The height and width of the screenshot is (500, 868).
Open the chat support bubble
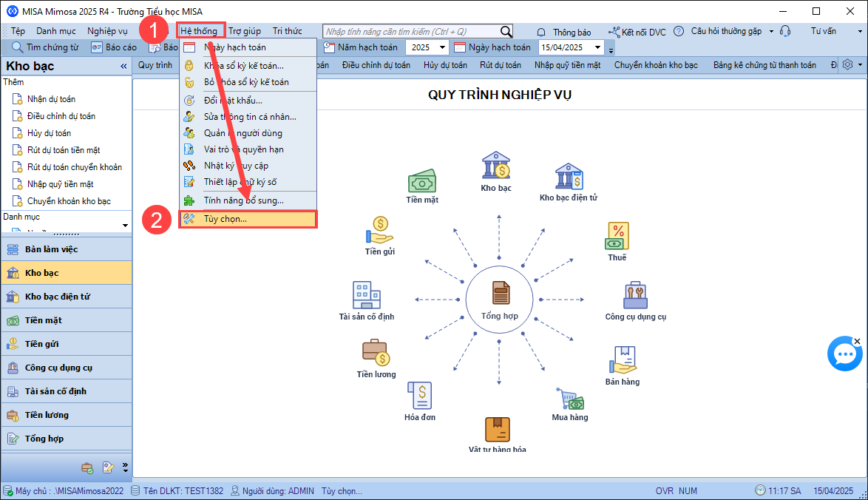click(844, 354)
